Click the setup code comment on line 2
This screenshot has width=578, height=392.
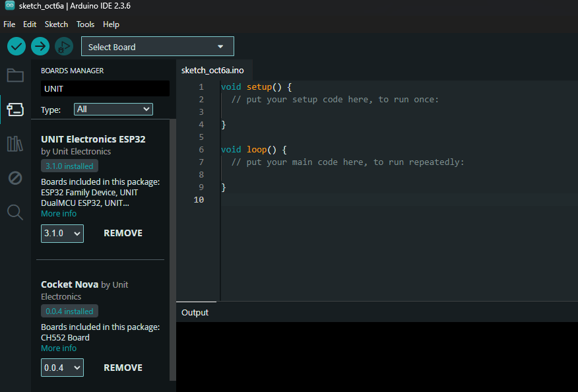point(335,100)
